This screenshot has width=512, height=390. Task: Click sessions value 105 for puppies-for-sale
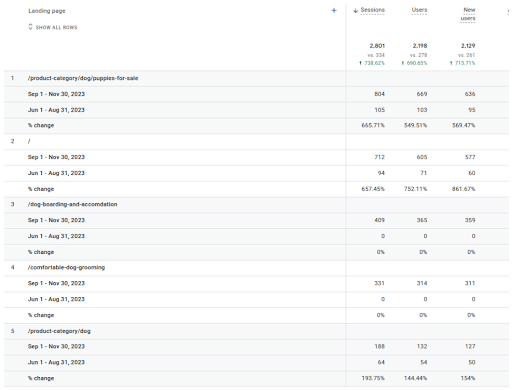[379, 110]
